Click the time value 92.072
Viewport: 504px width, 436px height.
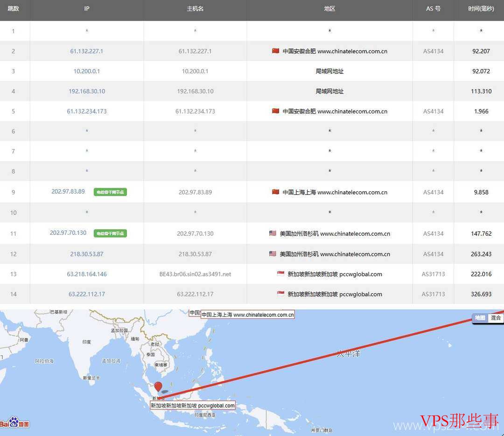481,71
